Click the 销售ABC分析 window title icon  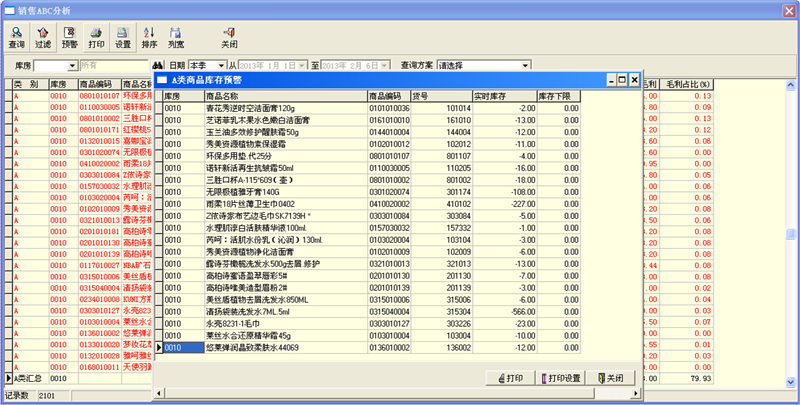(9, 11)
